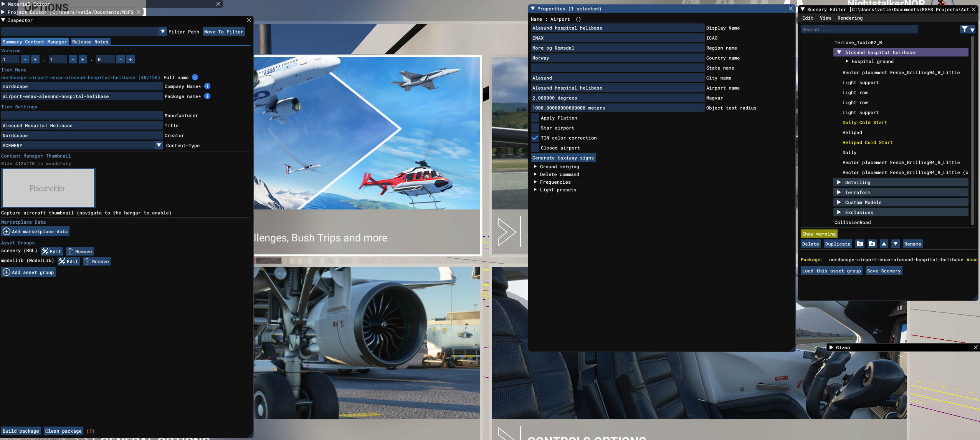Expand the Gizmo panel

tap(831, 347)
